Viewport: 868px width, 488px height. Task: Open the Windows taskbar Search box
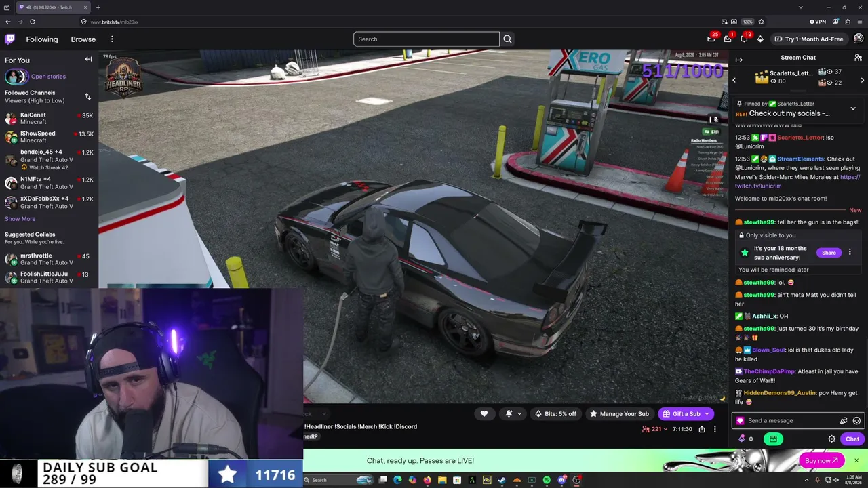click(339, 480)
